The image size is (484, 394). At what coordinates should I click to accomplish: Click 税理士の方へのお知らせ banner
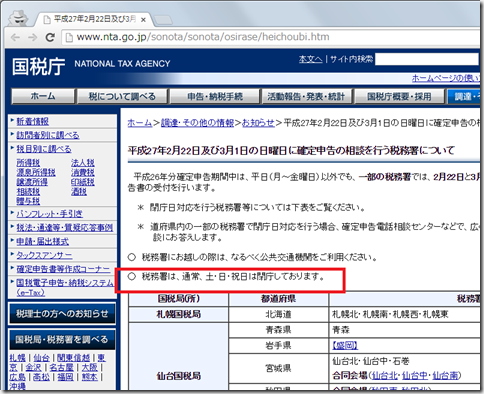click(62, 314)
